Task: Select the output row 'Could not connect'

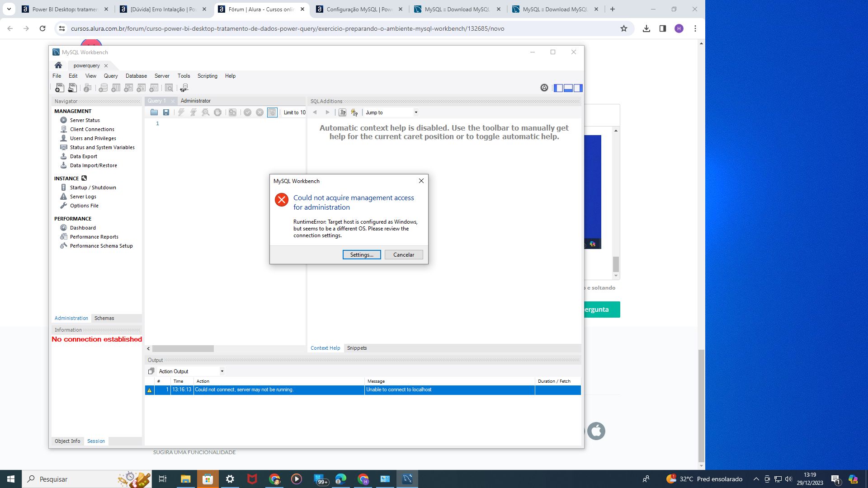Action: click(363, 390)
